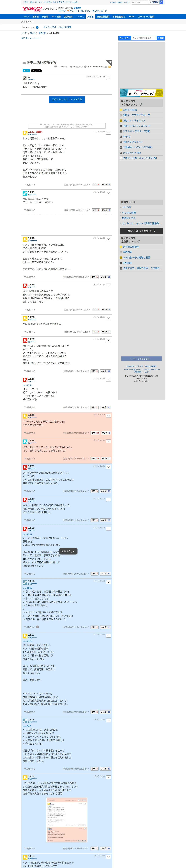The image size is (186, 868).
Task: Vote はい on post 1131
Action: pyautogui.click(x=96, y=210)
